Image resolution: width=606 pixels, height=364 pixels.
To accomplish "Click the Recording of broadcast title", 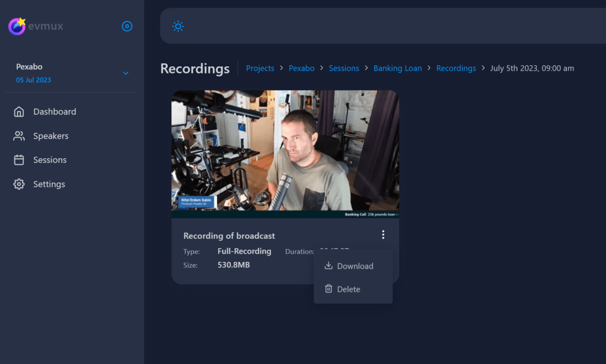I will pos(229,236).
